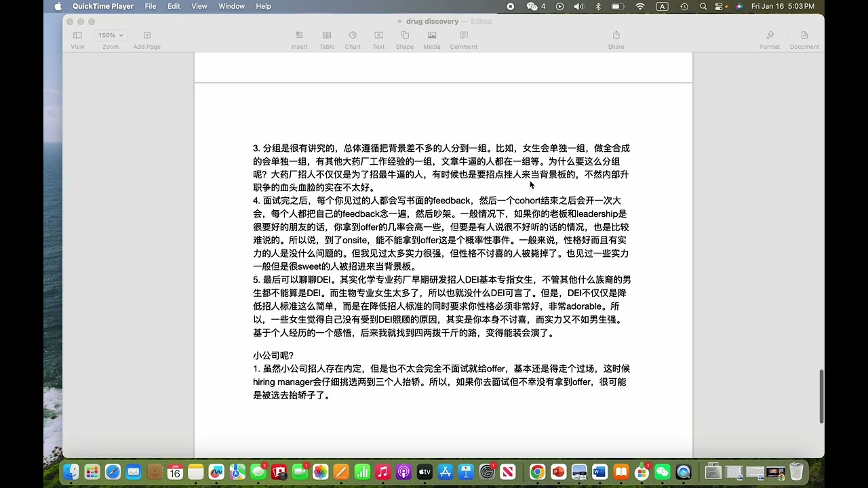Open Music in the Dock
This screenshot has width=868, height=488.
pyautogui.click(x=383, y=472)
